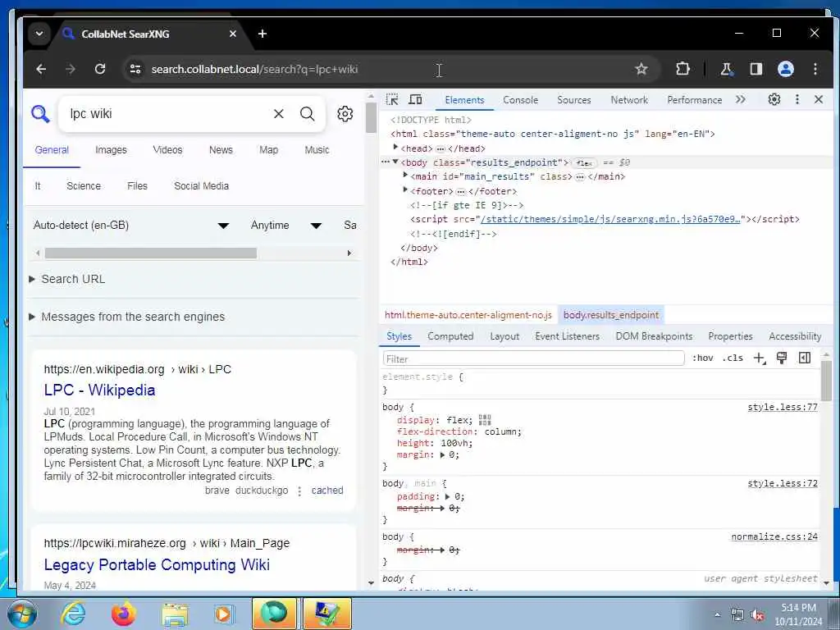Click the horizontal filter scrollbar thumb
Screen dimensions: 840x630
tap(151, 253)
